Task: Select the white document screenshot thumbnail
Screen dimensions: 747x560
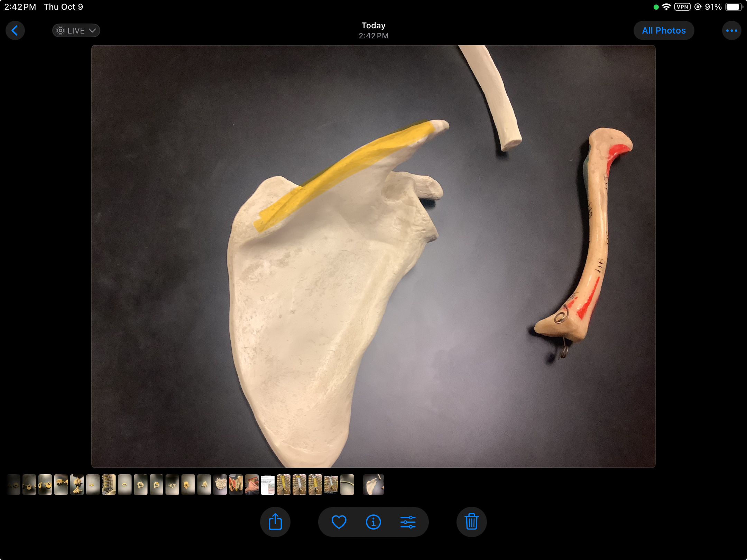Action: (267, 485)
